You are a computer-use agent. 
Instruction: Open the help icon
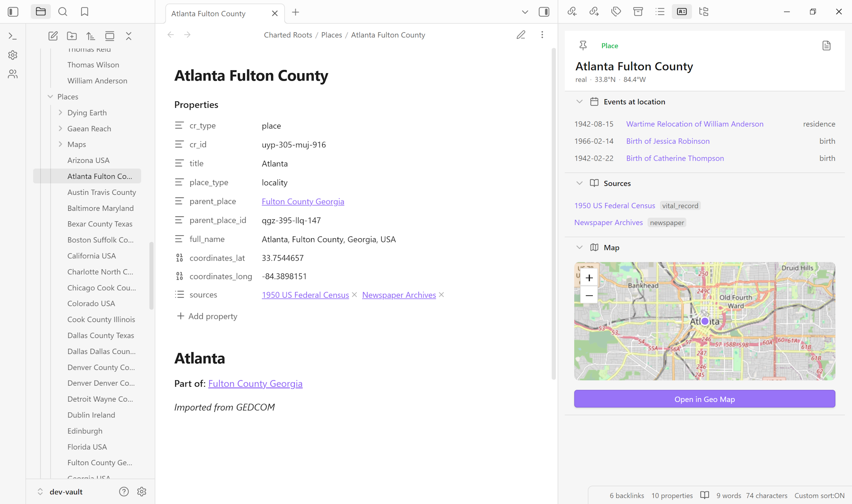point(124,492)
